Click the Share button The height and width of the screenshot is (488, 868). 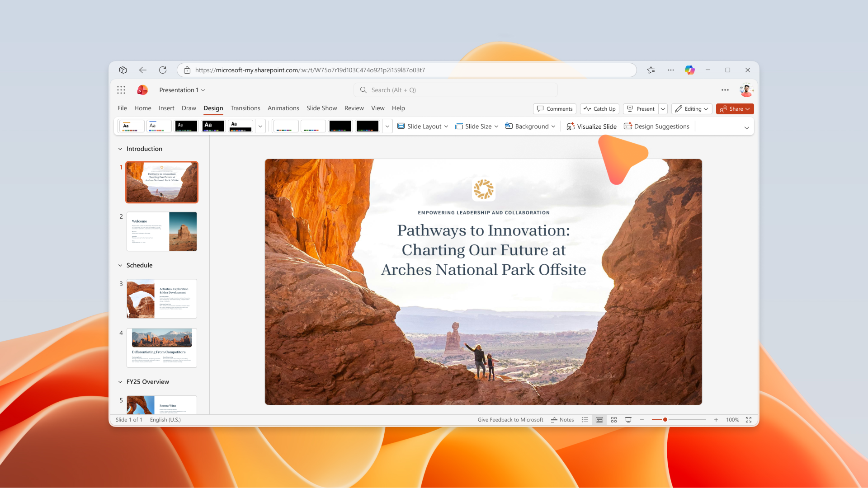pos(735,109)
